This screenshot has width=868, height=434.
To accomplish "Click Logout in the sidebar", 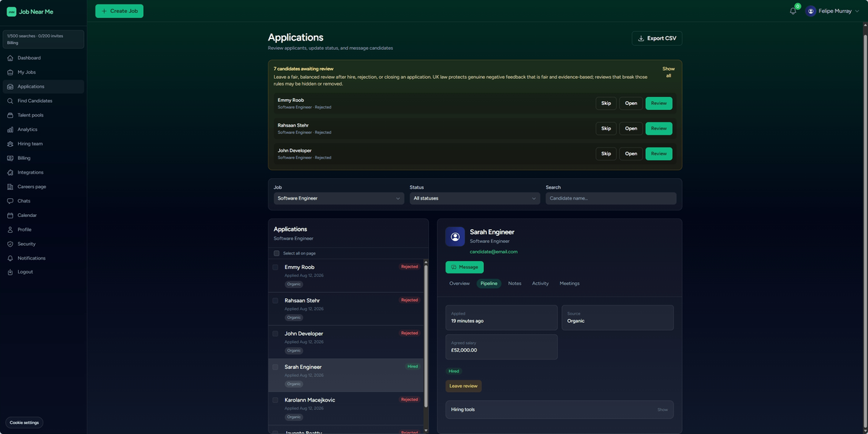I will (43, 272).
